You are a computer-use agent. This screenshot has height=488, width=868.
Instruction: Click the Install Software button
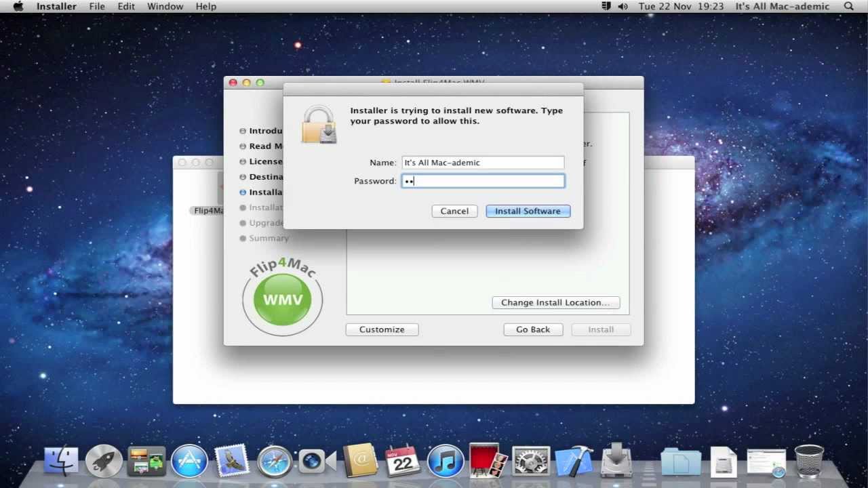coord(528,211)
